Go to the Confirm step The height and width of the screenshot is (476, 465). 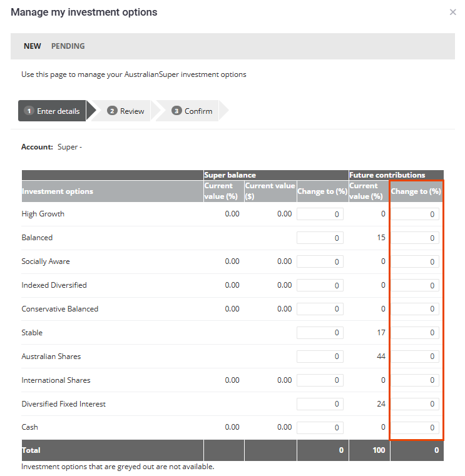[x=192, y=111]
